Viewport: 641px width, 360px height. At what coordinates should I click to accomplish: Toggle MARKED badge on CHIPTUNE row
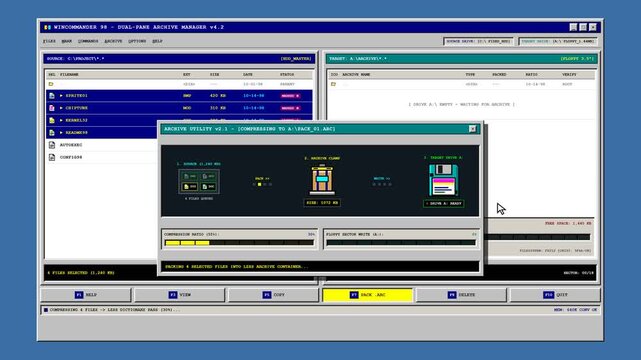[290, 108]
